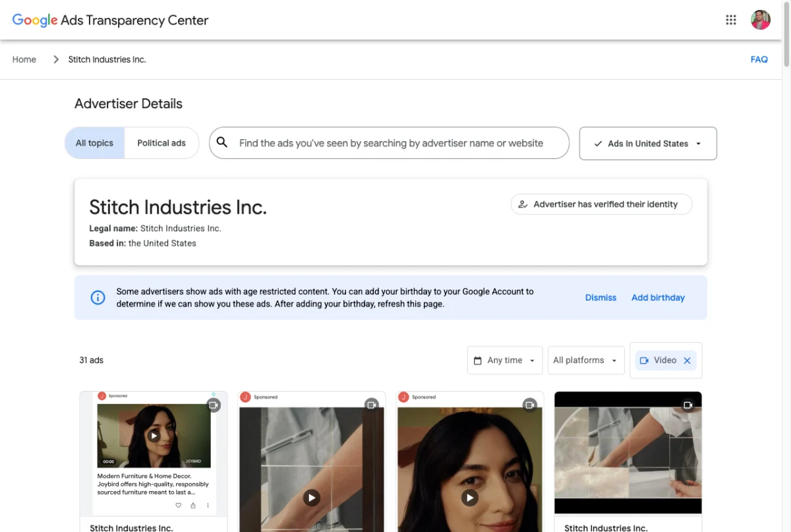Viewport: 791px width, 532px height.
Task: Open the Google apps grid icon
Action: click(x=730, y=20)
